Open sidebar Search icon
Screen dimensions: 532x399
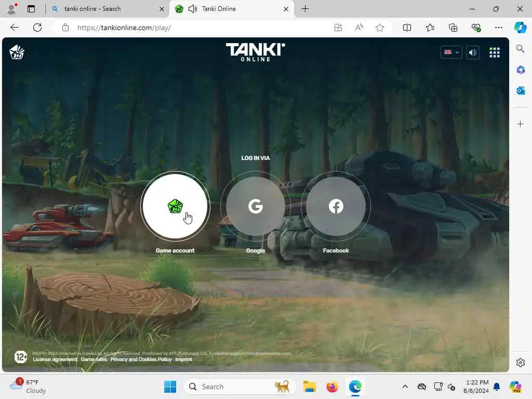click(520, 49)
